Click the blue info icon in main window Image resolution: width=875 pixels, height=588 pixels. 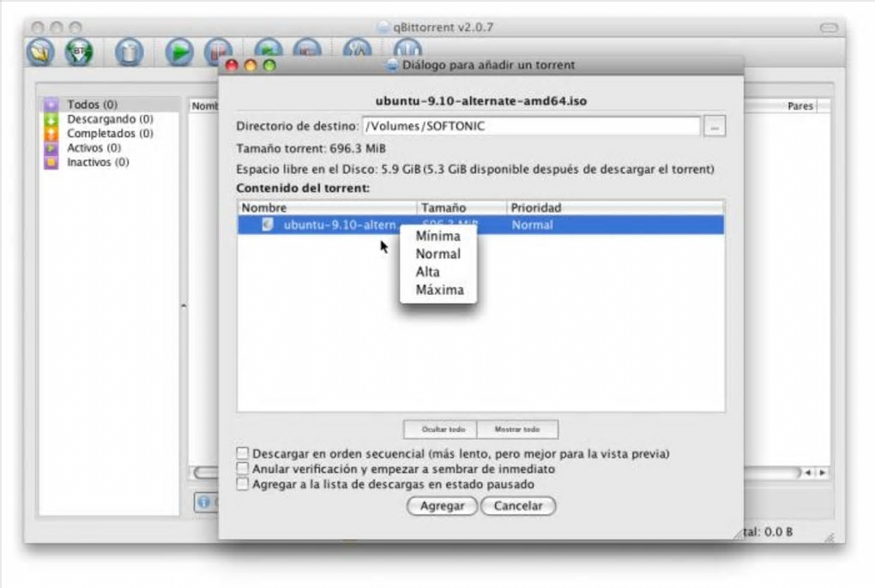click(203, 502)
